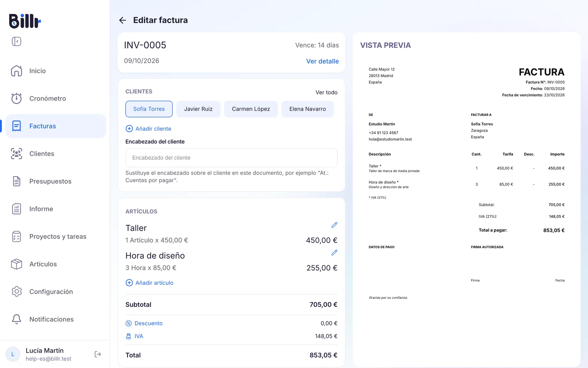Viewport: 588px width, 368px height.
Task: Click the Facturas receipt icon
Action: pyautogui.click(x=17, y=126)
